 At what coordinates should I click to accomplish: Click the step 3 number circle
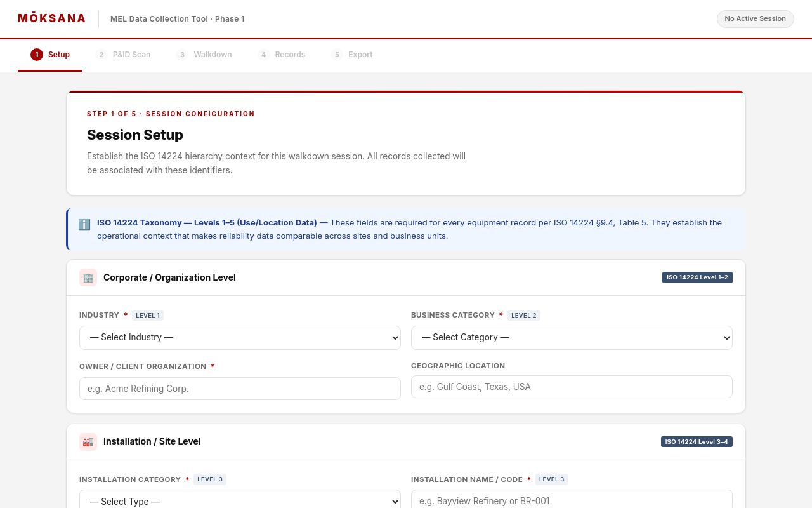tap(182, 55)
